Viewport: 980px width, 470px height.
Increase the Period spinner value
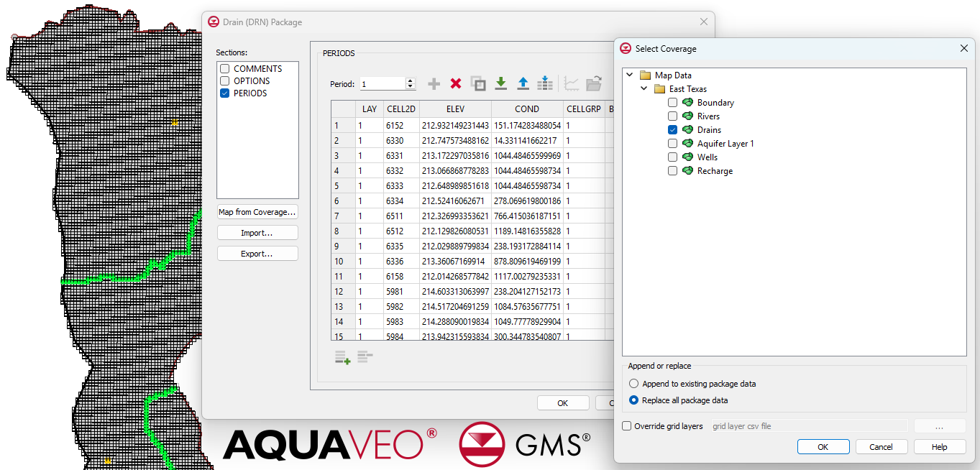click(411, 80)
